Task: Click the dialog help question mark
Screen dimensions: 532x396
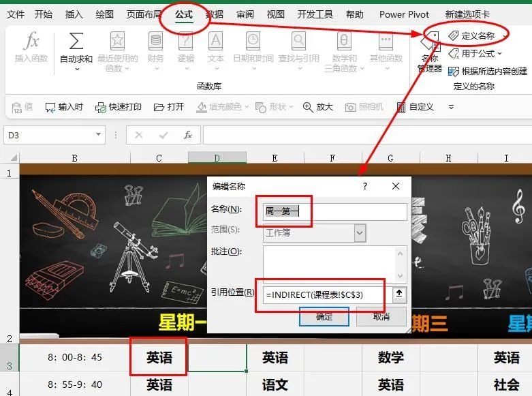Action: tap(364, 186)
